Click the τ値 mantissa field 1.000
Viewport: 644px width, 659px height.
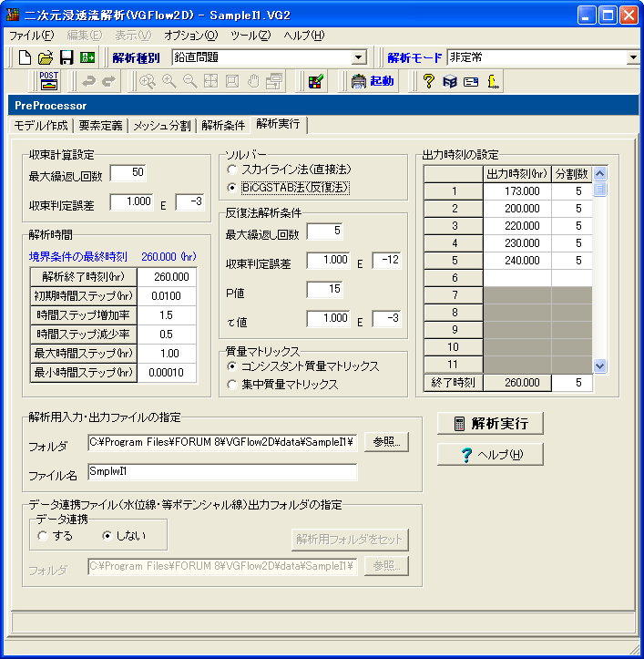[329, 319]
